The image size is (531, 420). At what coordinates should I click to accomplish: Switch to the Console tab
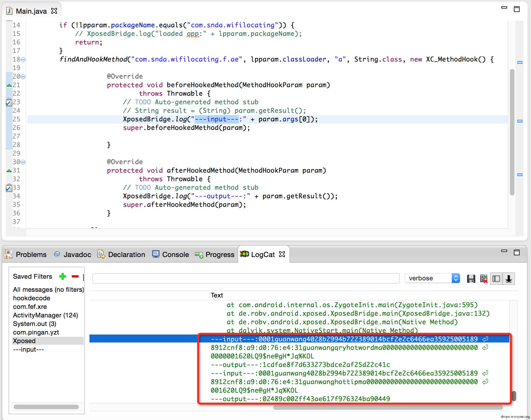[171, 254]
